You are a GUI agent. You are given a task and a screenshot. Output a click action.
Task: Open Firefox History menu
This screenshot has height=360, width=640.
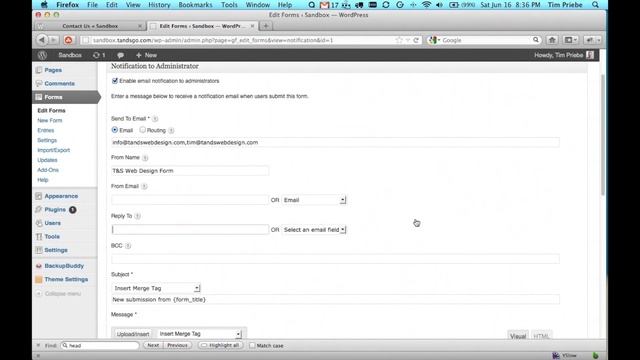tap(159, 5)
